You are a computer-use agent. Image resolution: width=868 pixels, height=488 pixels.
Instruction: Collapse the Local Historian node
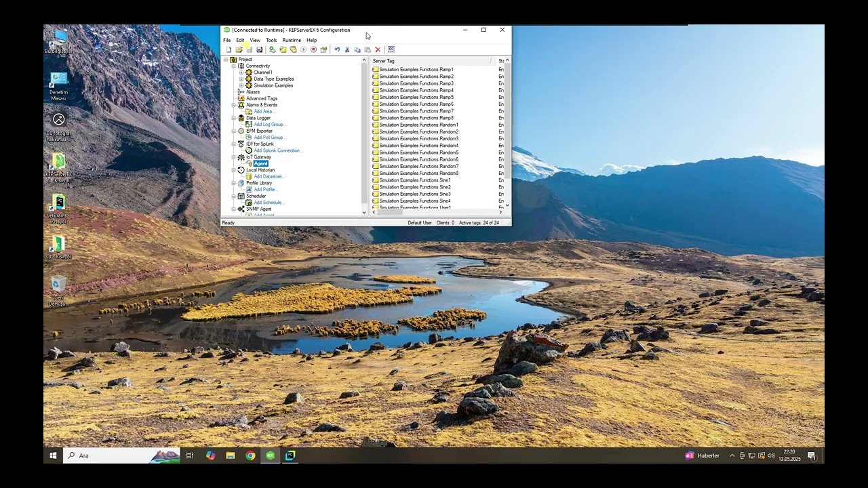tap(234, 170)
